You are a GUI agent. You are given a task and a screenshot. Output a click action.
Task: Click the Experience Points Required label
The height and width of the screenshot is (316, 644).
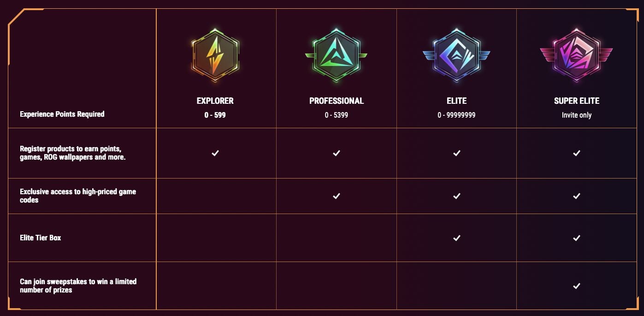pos(62,114)
